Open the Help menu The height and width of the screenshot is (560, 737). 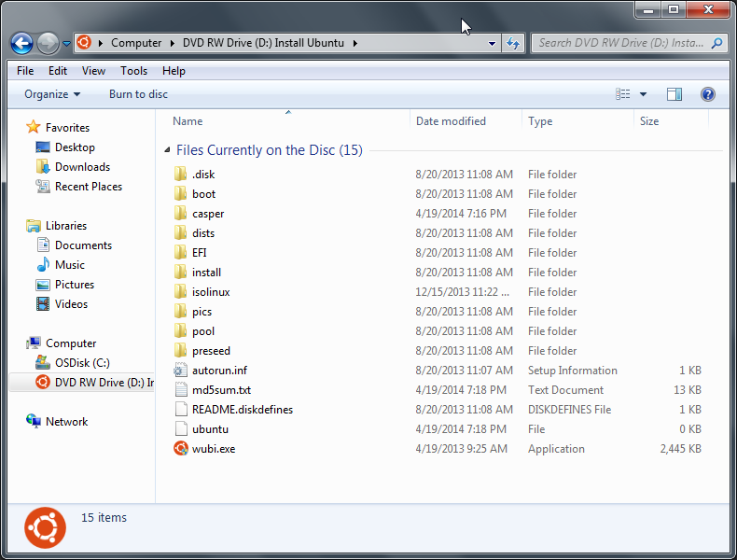pyautogui.click(x=174, y=71)
